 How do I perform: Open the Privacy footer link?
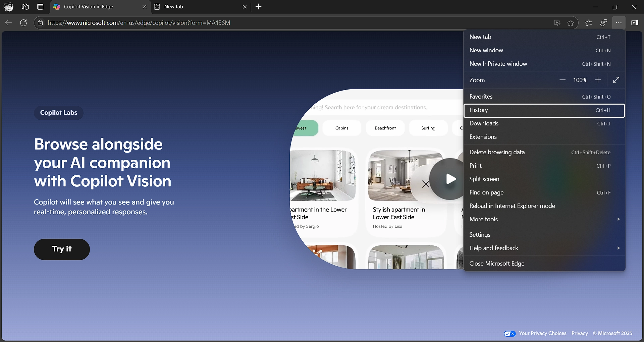[x=580, y=333]
